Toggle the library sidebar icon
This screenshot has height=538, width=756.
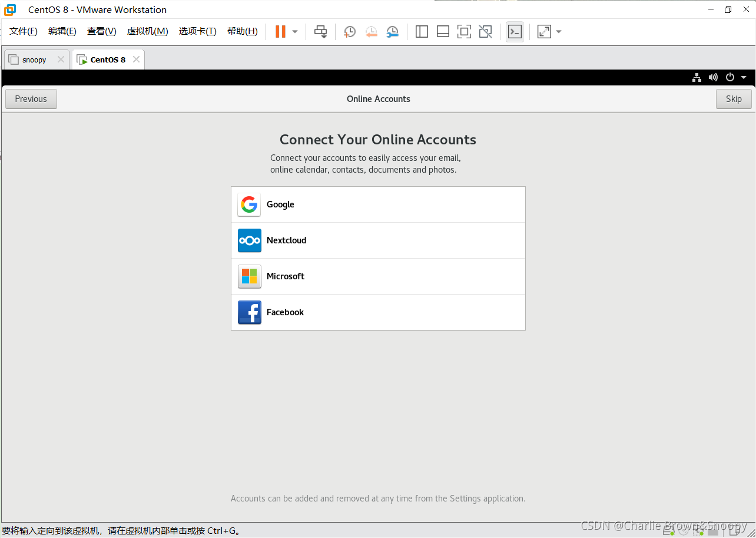422,32
